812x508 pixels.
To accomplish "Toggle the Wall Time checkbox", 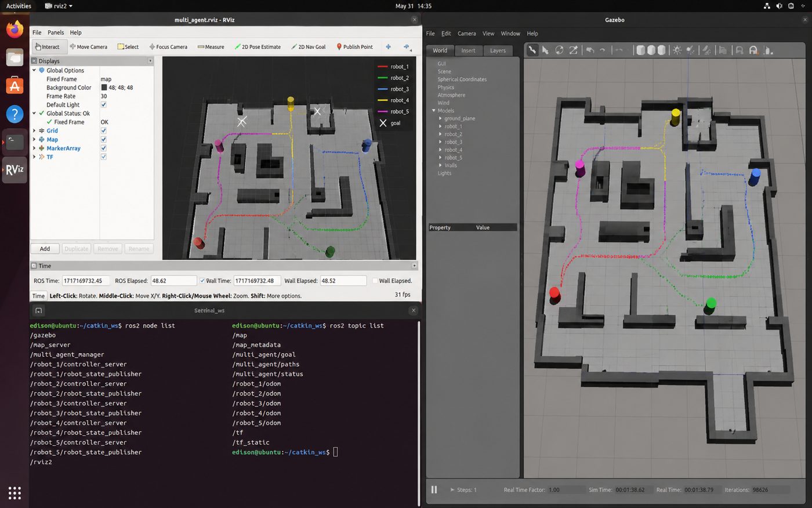I will [x=202, y=281].
